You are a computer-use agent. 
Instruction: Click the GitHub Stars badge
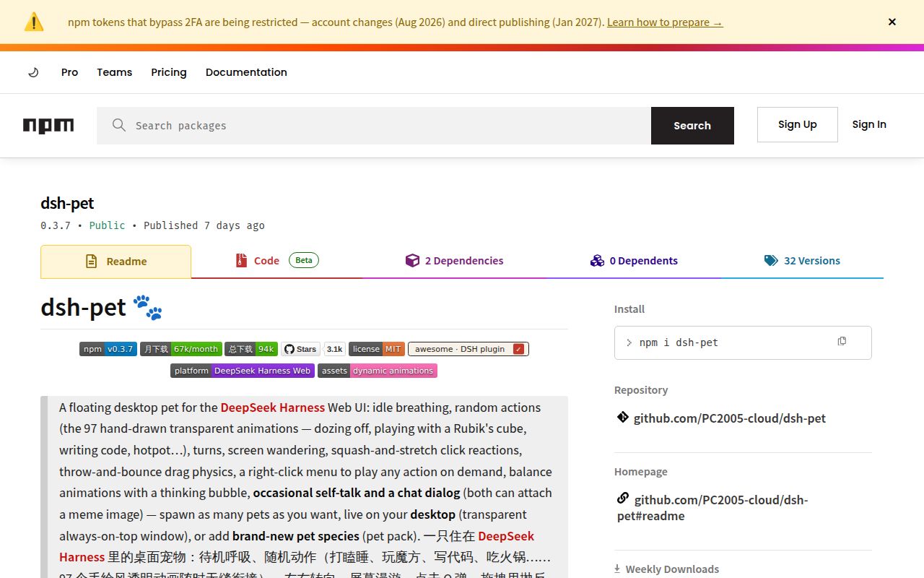click(x=300, y=349)
